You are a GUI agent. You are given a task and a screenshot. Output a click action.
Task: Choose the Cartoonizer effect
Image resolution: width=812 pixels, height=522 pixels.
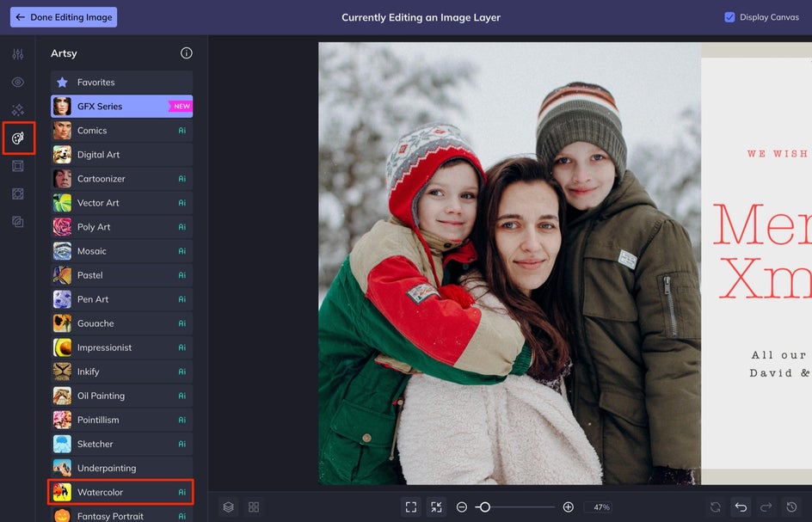121,179
